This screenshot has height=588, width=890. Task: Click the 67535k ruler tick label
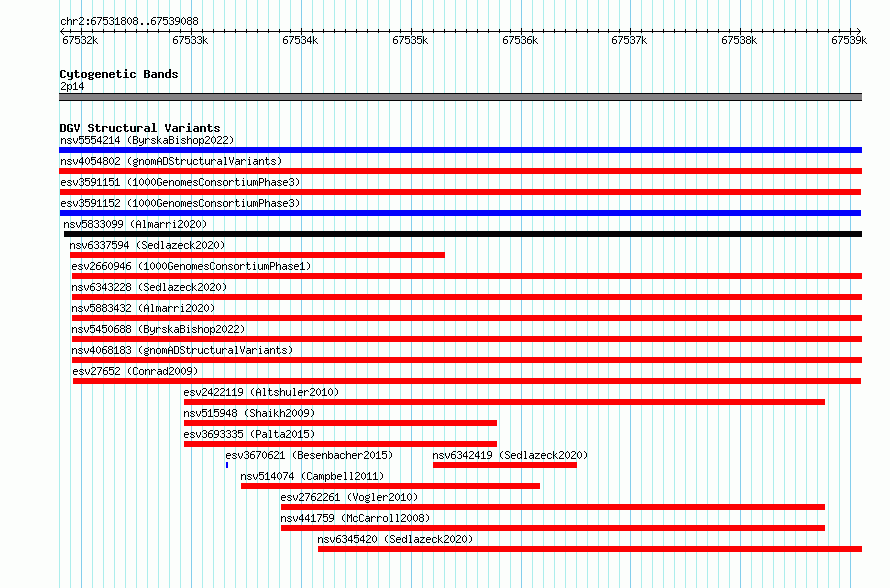(x=410, y=40)
